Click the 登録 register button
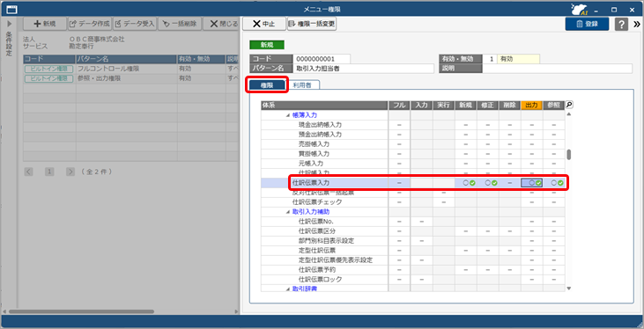Screen dimensions: 644x329 (587, 24)
